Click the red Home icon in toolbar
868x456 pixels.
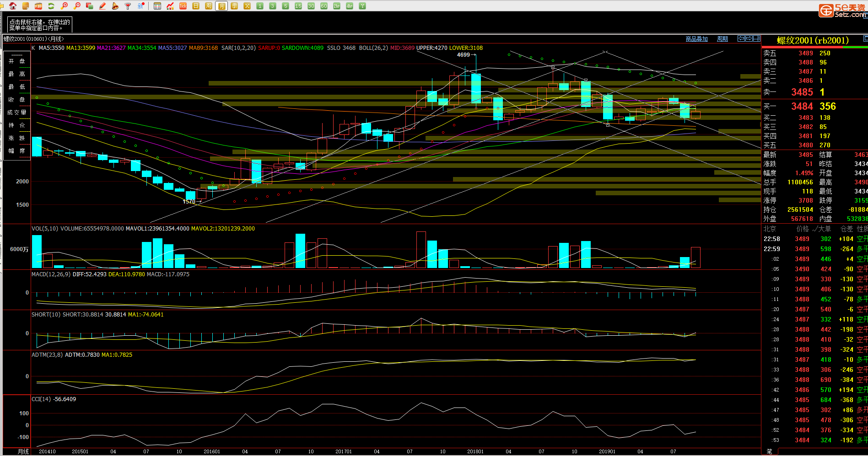click(13, 6)
